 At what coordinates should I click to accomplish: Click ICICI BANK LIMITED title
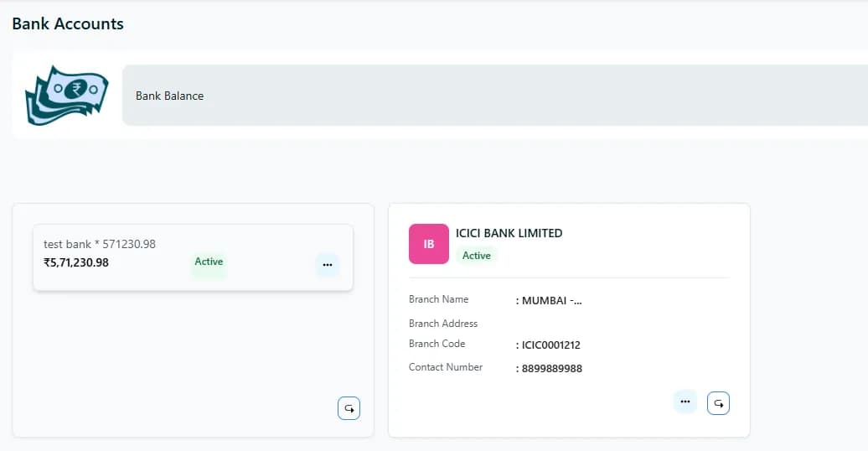pos(509,233)
